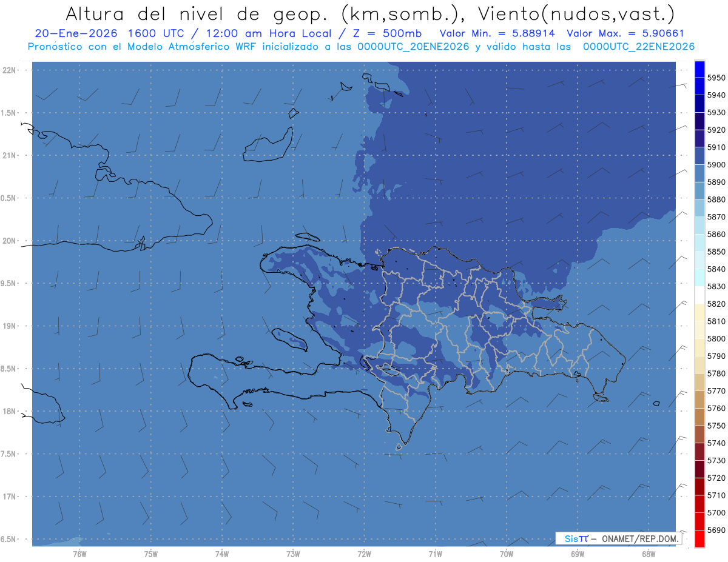The height and width of the screenshot is (562, 728).
Task: Click the 17N latitude label
Action: [x=10, y=497]
